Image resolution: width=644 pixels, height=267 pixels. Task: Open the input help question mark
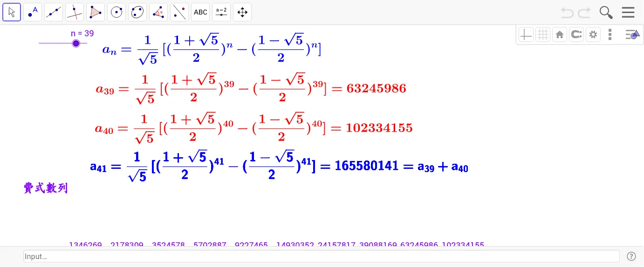click(631, 256)
